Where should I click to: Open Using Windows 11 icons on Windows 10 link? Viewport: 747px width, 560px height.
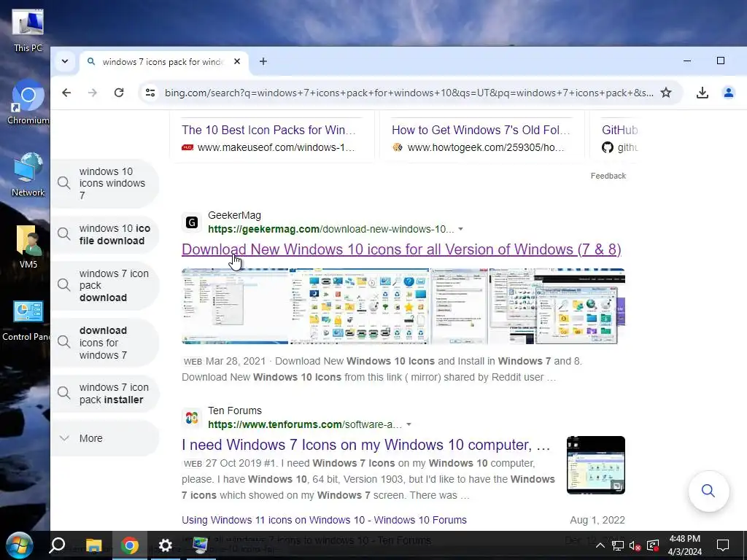324,520
